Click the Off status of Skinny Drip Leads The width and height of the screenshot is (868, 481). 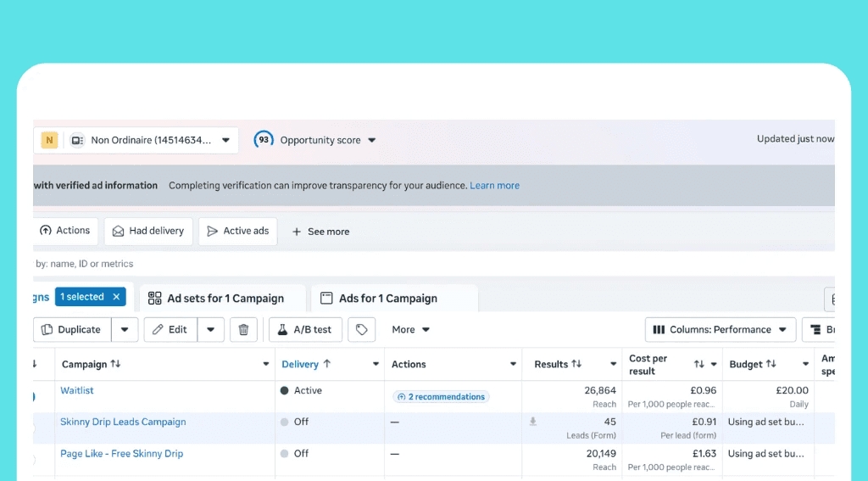pyautogui.click(x=294, y=422)
